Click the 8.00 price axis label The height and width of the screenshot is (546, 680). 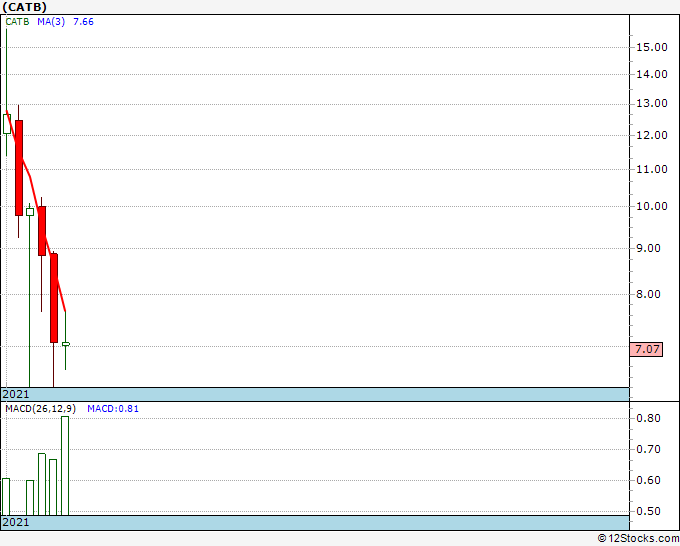[x=648, y=294]
